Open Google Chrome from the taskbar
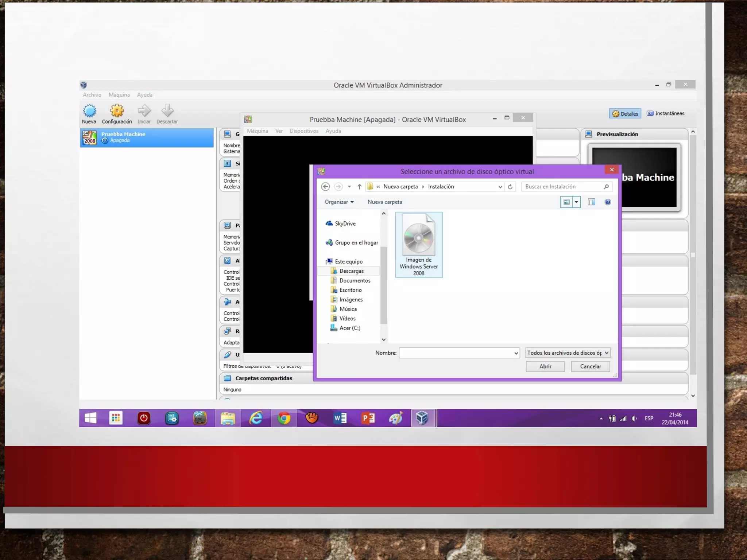This screenshot has height=560, width=747. pos(284,418)
